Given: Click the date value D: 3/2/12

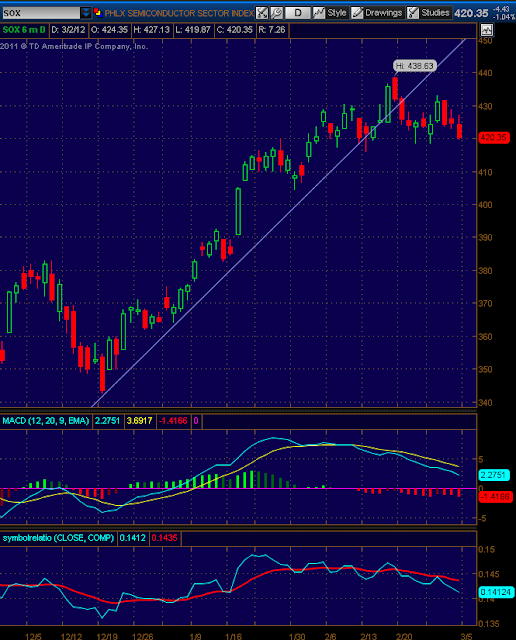Looking at the screenshot, I should (x=69, y=30).
